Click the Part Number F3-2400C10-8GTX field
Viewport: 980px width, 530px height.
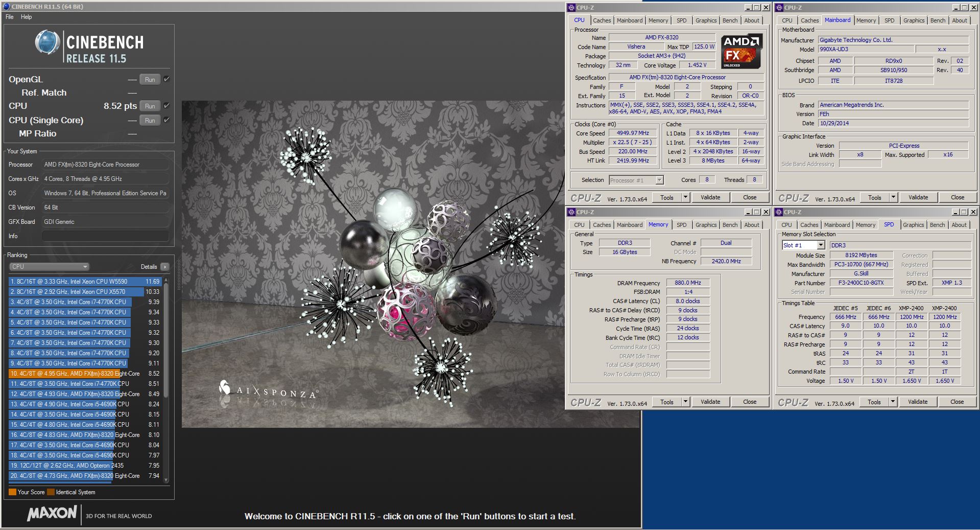click(x=861, y=283)
